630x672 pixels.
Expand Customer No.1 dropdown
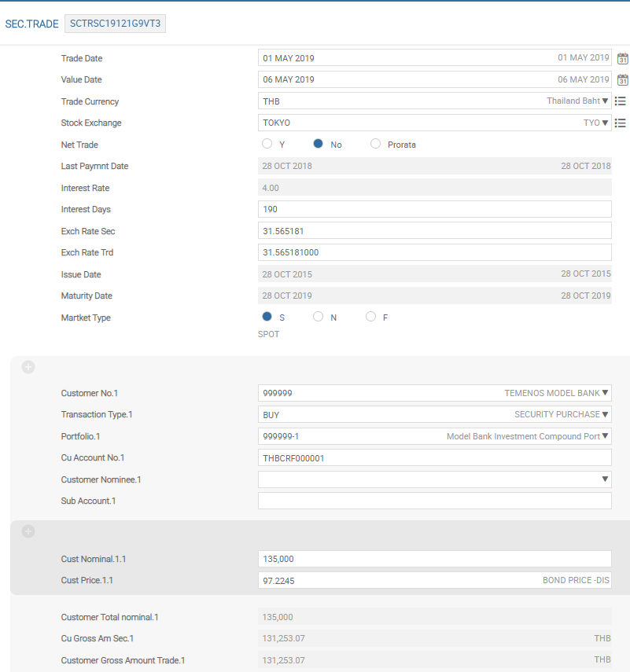pyautogui.click(x=606, y=393)
